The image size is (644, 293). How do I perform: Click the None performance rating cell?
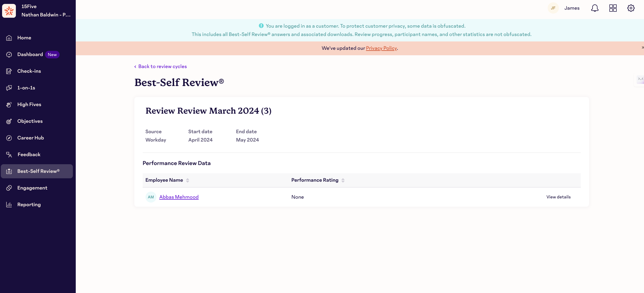point(298,197)
